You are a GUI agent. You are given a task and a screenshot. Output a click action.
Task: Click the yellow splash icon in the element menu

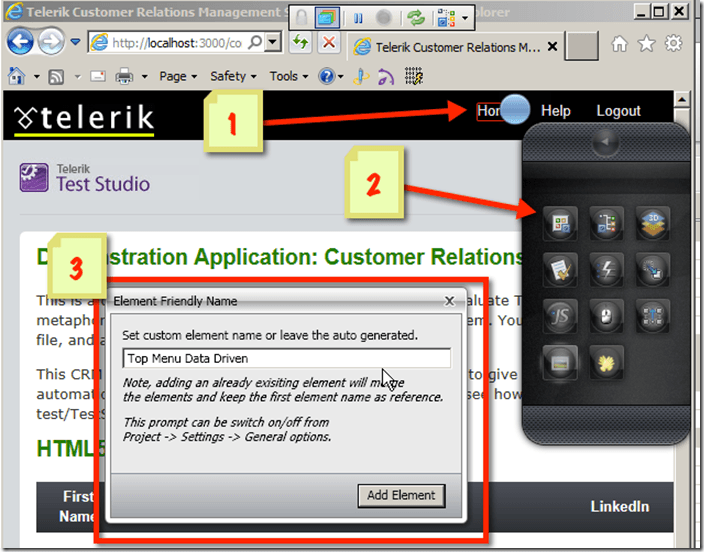(606, 362)
